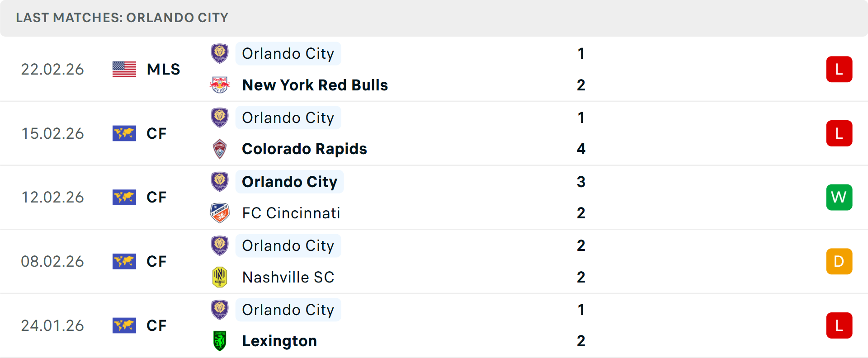Click the red L badge for 22.02.26
Screen dimensions: 868x358
tap(839, 69)
